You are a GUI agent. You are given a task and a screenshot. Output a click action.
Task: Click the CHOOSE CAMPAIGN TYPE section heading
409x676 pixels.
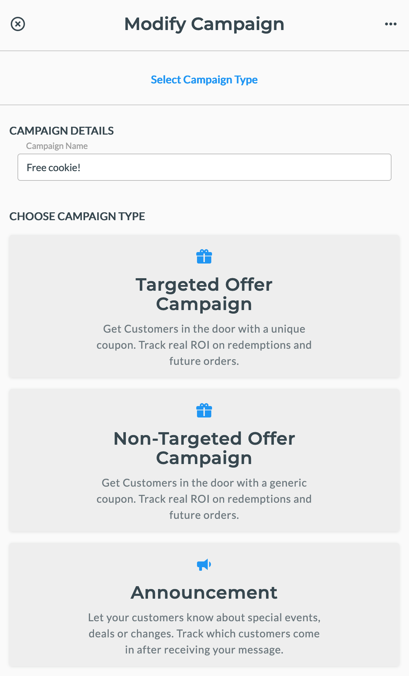point(77,216)
